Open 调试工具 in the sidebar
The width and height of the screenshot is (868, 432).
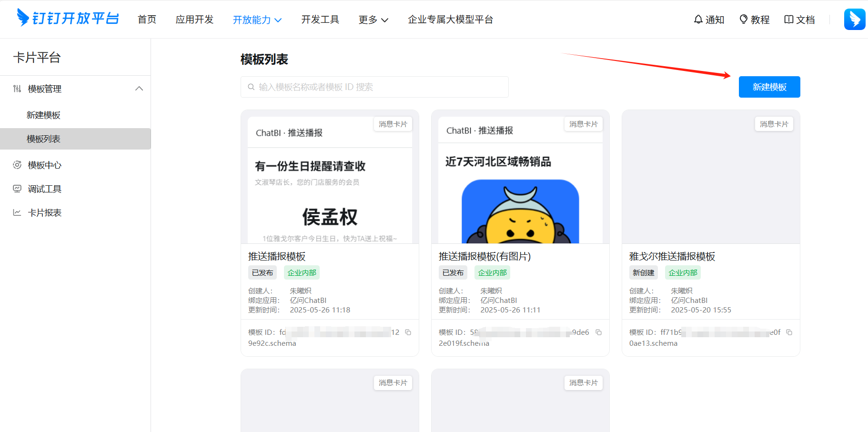44,189
